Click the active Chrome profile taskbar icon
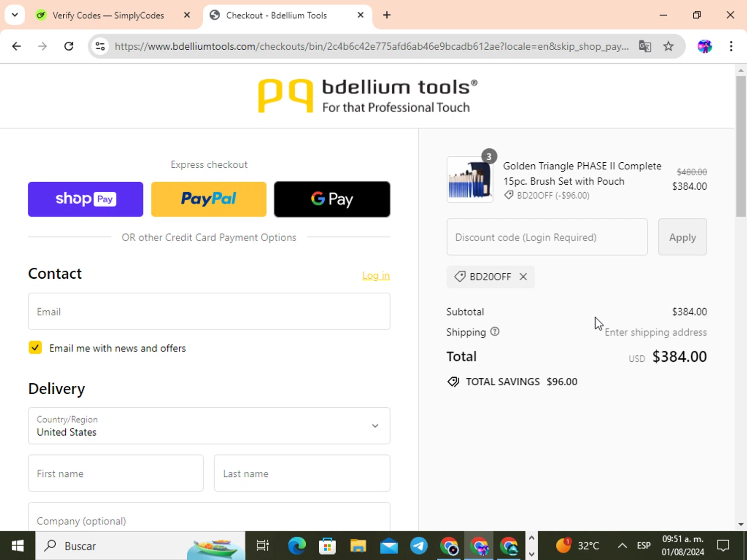This screenshot has height=560, width=747. coord(479,546)
